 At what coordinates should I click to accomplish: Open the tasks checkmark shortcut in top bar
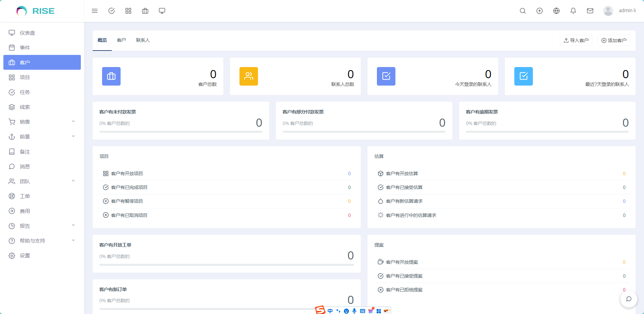point(111,11)
